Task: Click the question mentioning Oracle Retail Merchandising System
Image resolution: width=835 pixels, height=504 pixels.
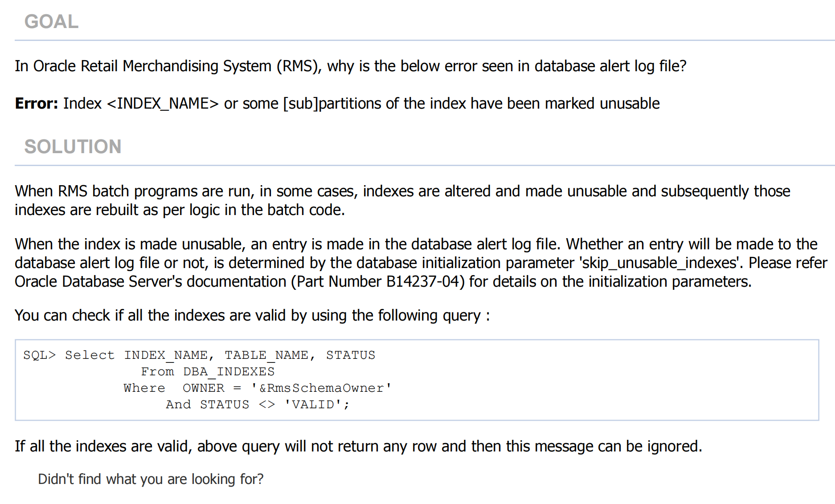Action: (x=350, y=66)
